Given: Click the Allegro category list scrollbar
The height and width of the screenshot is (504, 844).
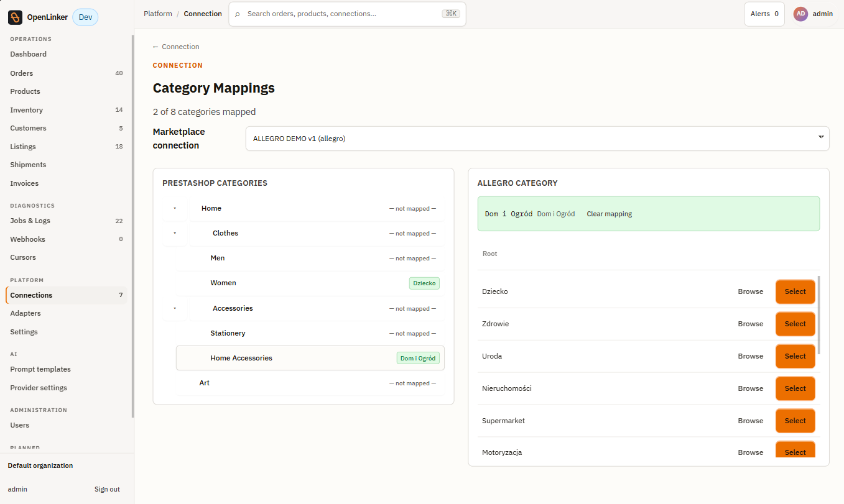Looking at the screenshot, I should click(818, 315).
